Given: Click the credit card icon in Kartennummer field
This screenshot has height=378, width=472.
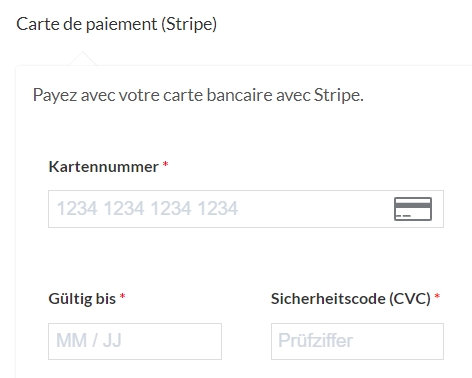Looking at the screenshot, I should pos(413,209).
